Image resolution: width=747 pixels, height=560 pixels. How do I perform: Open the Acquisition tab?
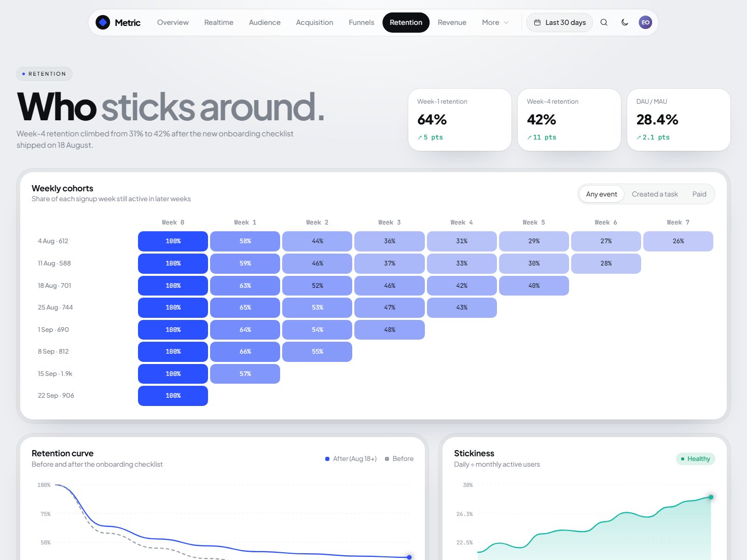pyautogui.click(x=314, y=22)
